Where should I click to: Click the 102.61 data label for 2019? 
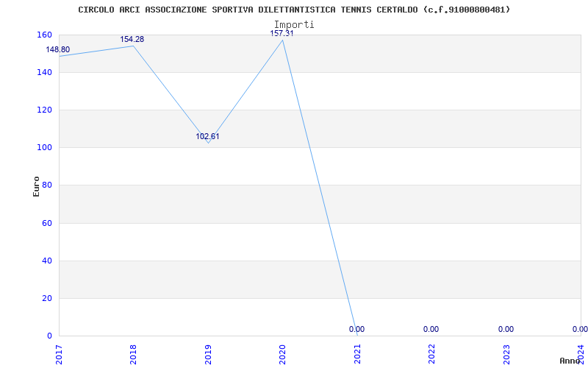pos(207,137)
